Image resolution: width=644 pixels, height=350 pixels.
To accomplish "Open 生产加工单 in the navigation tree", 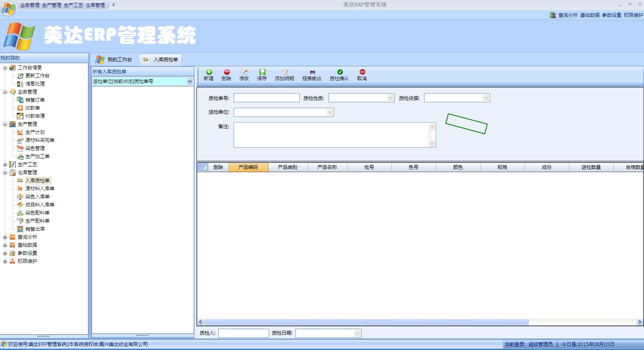I will (38, 156).
